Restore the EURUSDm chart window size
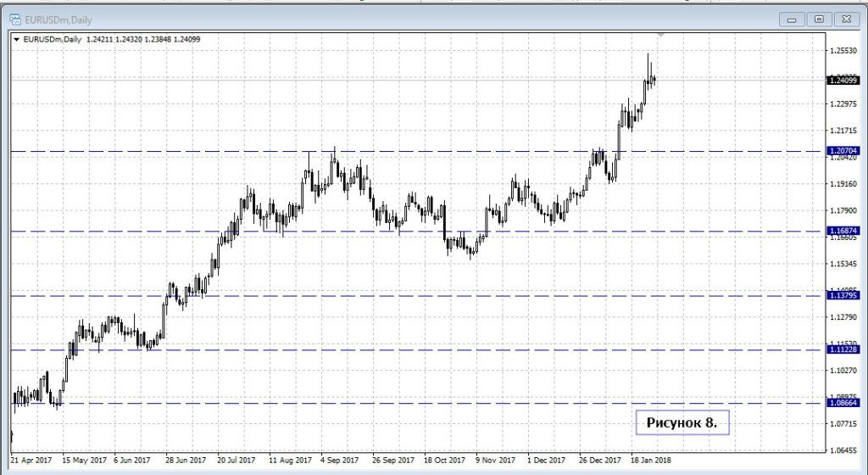Viewport: 868px width, 475px height. (x=819, y=18)
